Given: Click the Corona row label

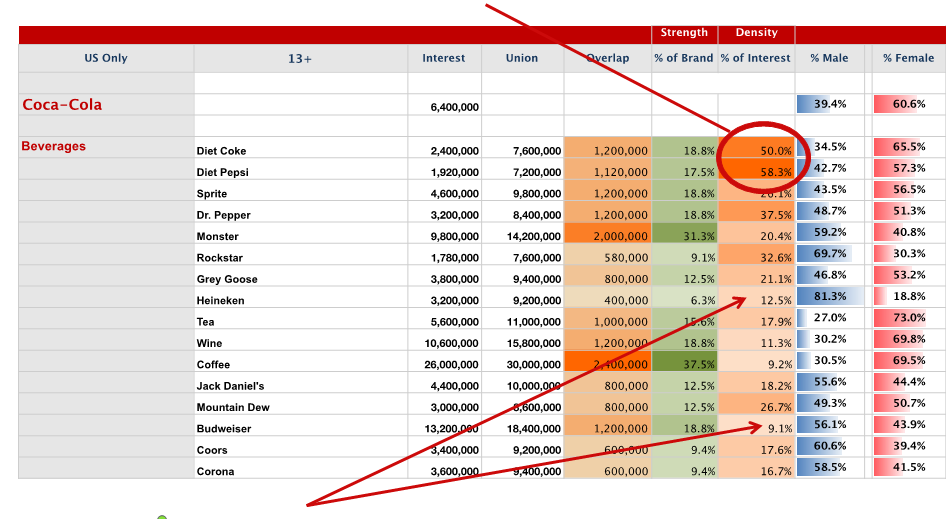Looking at the screenshot, I should [x=215, y=471].
